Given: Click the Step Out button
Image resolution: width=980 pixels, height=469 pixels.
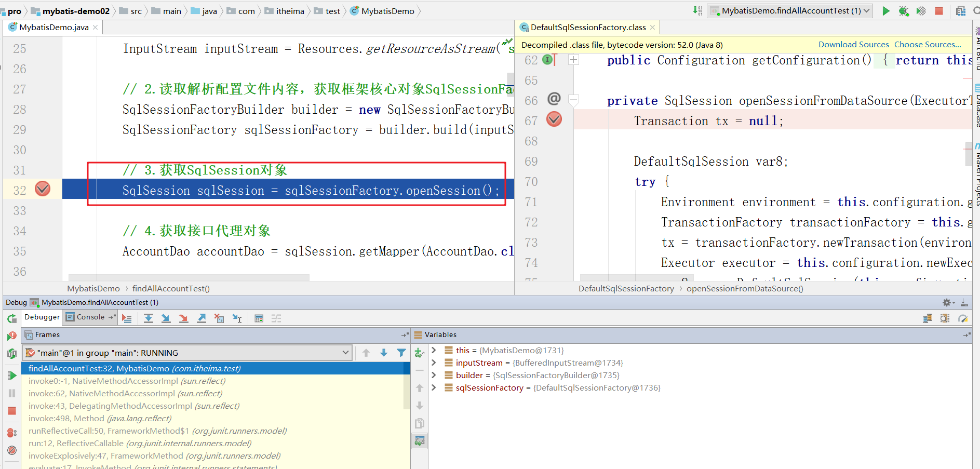Looking at the screenshot, I should pyautogui.click(x=202, y=318).
